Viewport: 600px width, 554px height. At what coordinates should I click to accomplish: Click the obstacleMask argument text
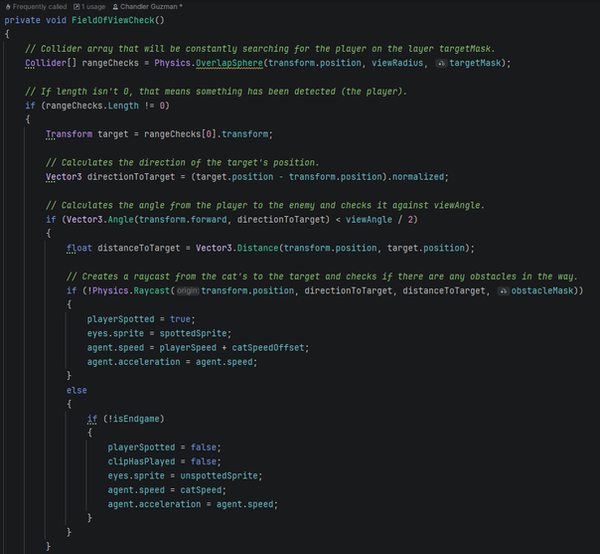[542, 291]
